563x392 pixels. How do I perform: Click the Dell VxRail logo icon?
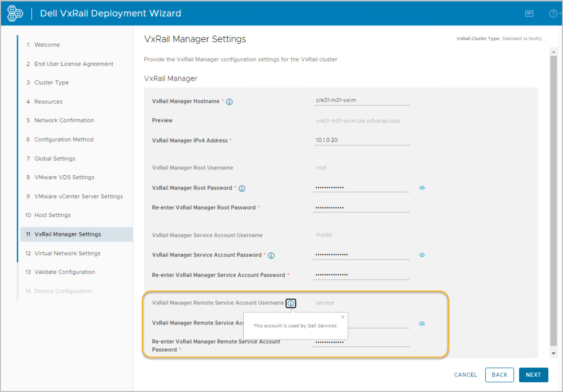coord(15,13)
